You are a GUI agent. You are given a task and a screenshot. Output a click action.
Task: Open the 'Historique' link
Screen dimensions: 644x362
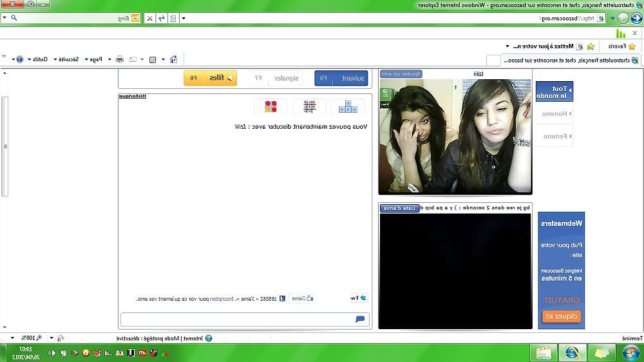(132, 96)
